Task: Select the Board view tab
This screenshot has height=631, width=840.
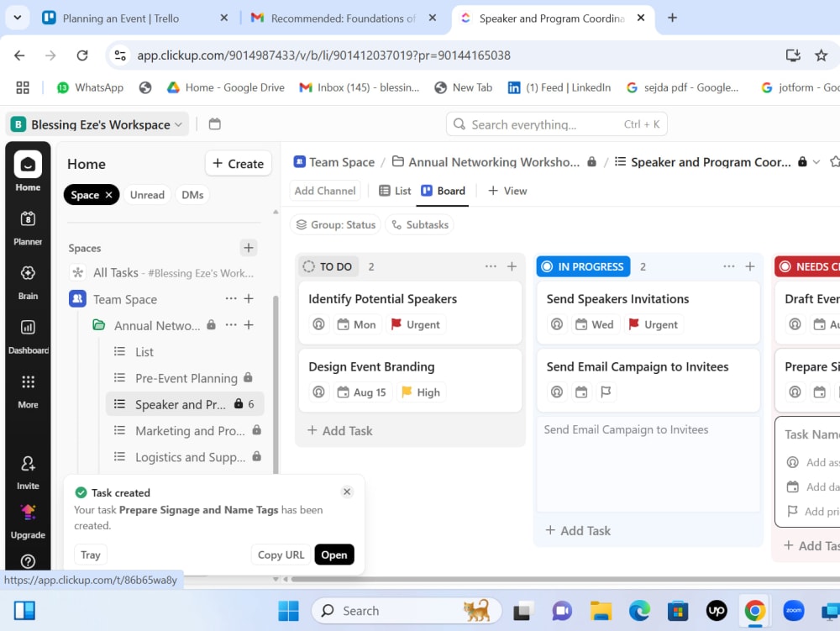Action: (x=443, y=191)
